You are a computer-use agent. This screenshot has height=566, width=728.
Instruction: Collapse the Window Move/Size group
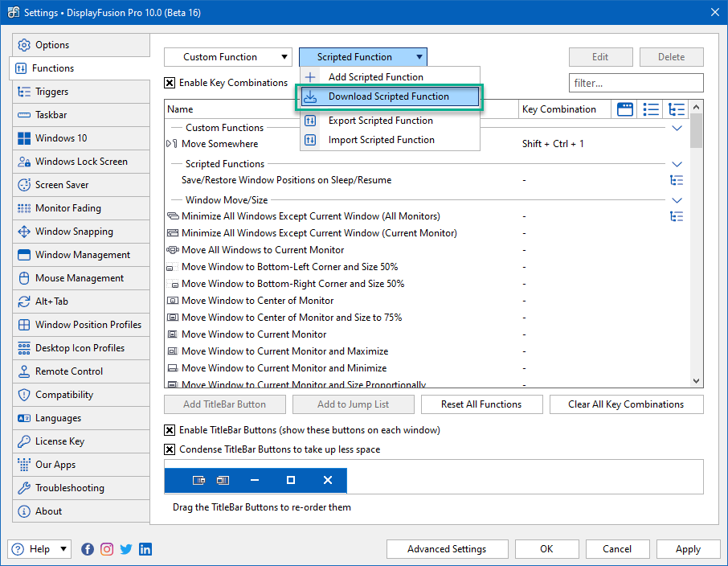[x=677, y=201]
